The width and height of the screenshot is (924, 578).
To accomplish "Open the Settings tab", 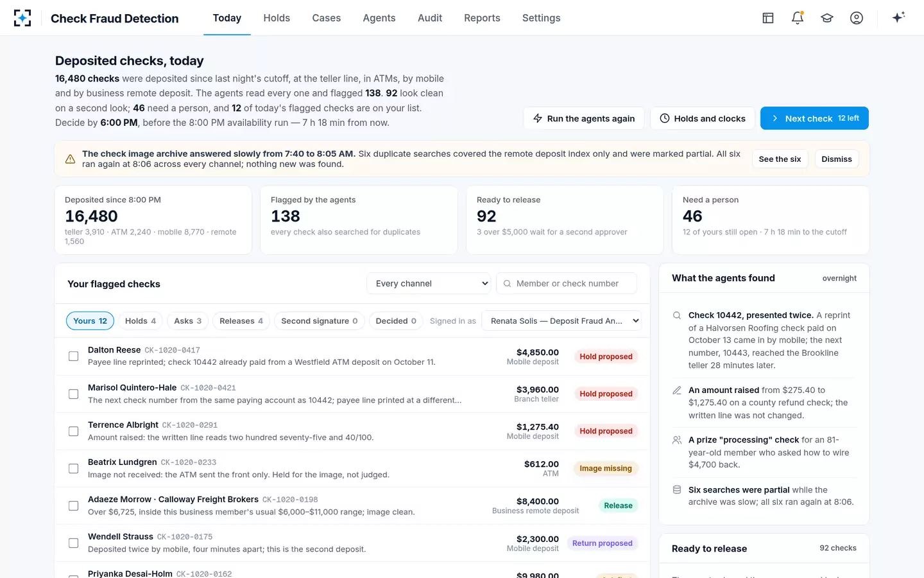I will click(x=542, y=18).
